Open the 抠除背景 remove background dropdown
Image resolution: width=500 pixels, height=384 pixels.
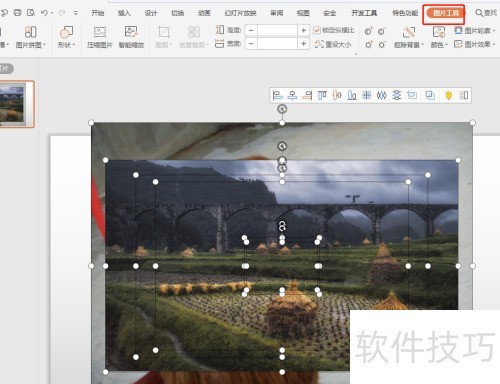click(409, 37)
